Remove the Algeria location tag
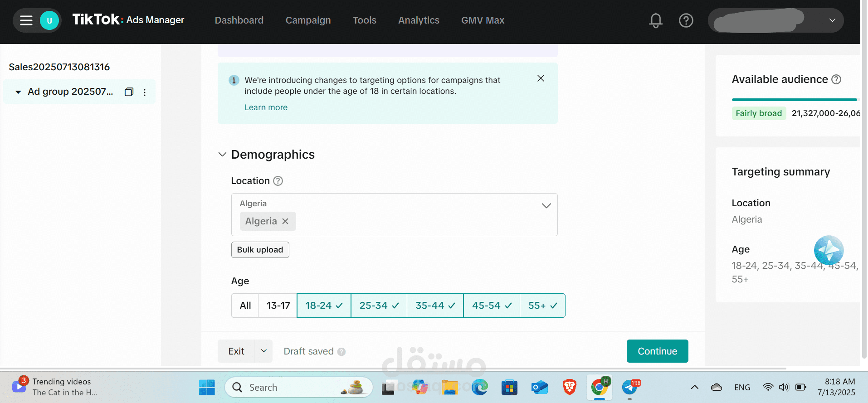Screen dimensions: 868x403 pyautogui.click(x=285, y=221)
